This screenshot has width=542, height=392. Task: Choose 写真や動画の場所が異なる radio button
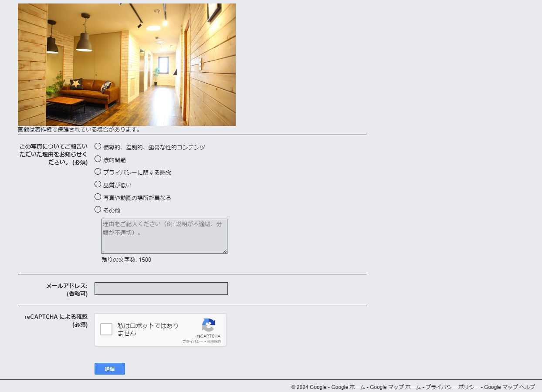pos(98,197)
